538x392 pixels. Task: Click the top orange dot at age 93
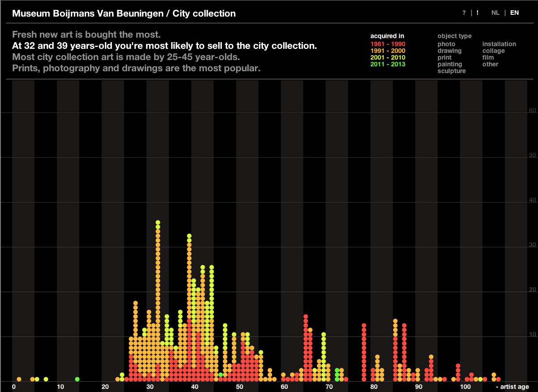tap(431, 357)
